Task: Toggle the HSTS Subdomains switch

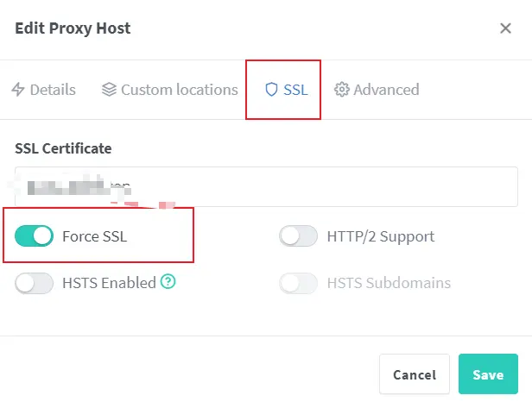Action: pos(299,283)
